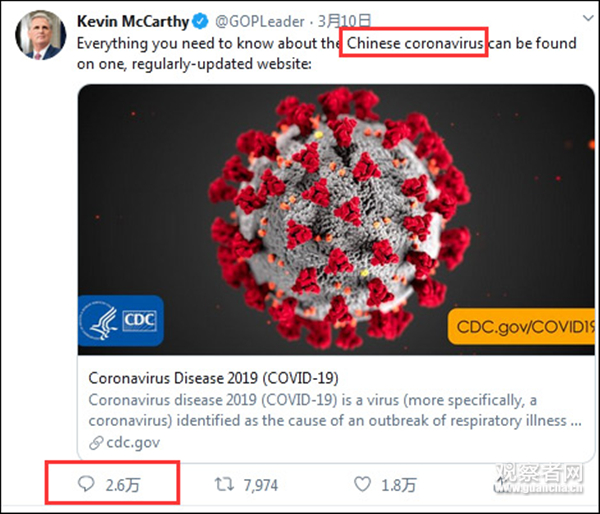Like the tweet with the heart icon
This screenshot has width=600, height=514.
[x=361, y=485]
